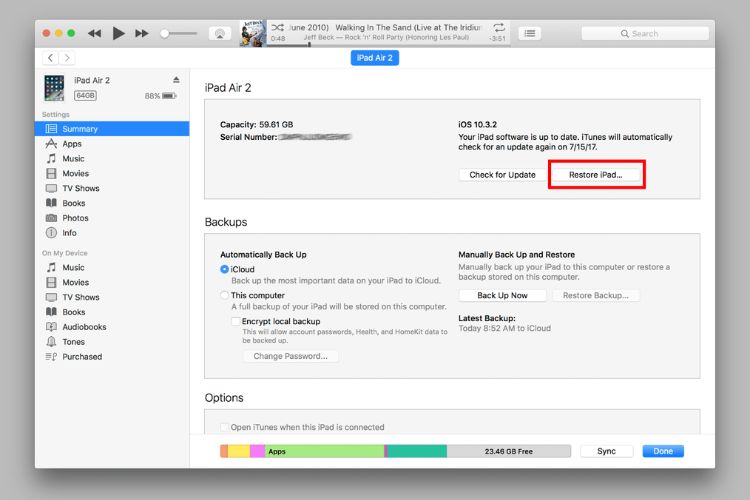
Task: Click the yellow segment of storage bar
Action: point(239,451)
